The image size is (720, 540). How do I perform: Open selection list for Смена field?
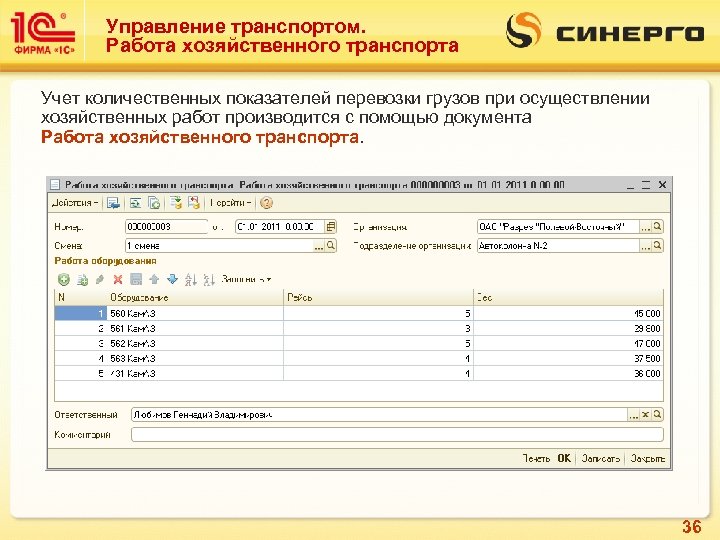coord(319,247)
